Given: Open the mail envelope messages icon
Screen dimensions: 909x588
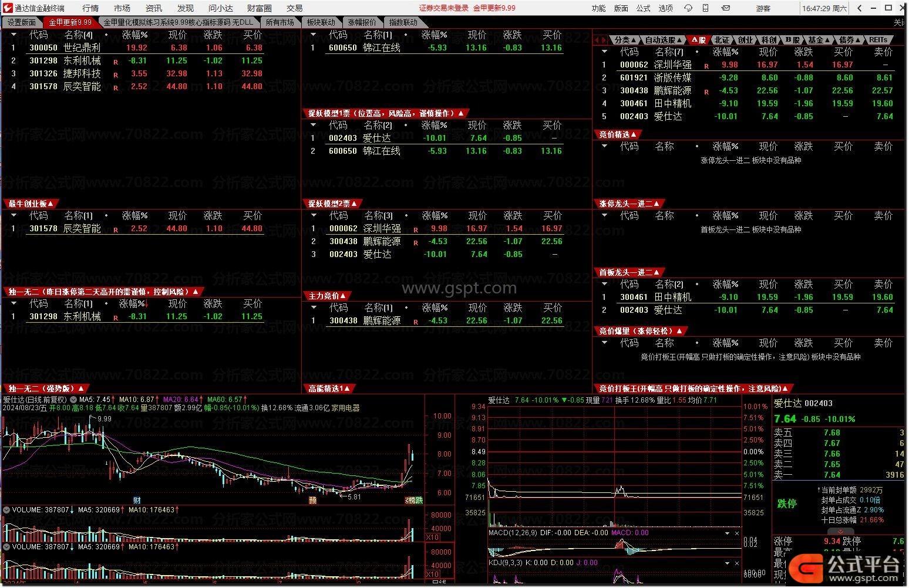Looking at the screenshot, I should click(726, 8).
